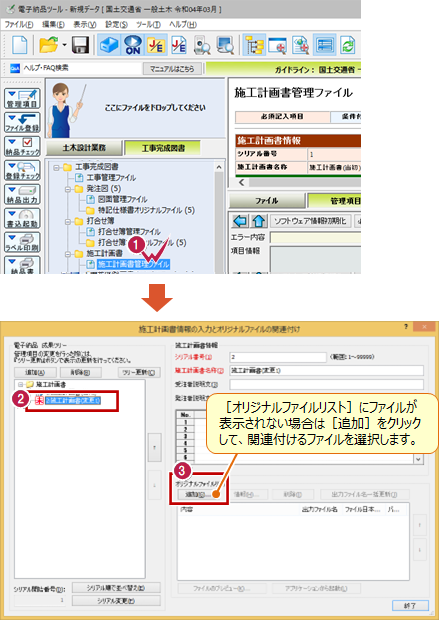The height and width of the screenshot is (620, 439).
Task: Click the new file icon in toolbar
Action: point(19,45)
